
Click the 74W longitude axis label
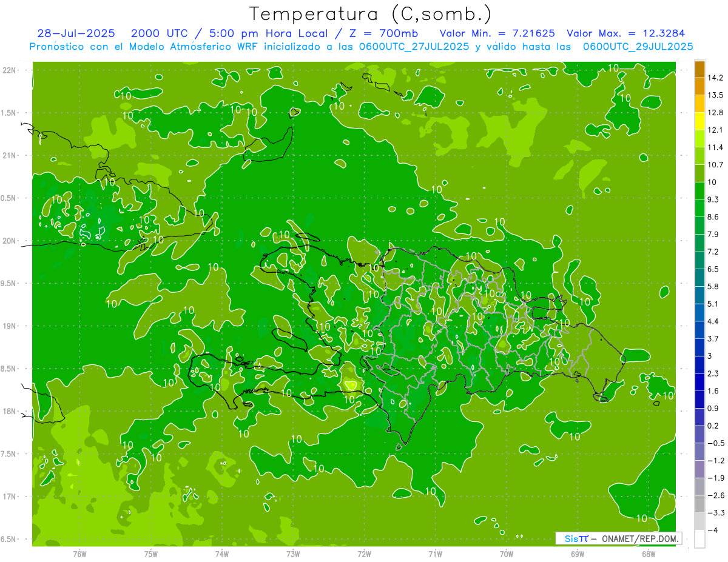click(x=222, y=554)
